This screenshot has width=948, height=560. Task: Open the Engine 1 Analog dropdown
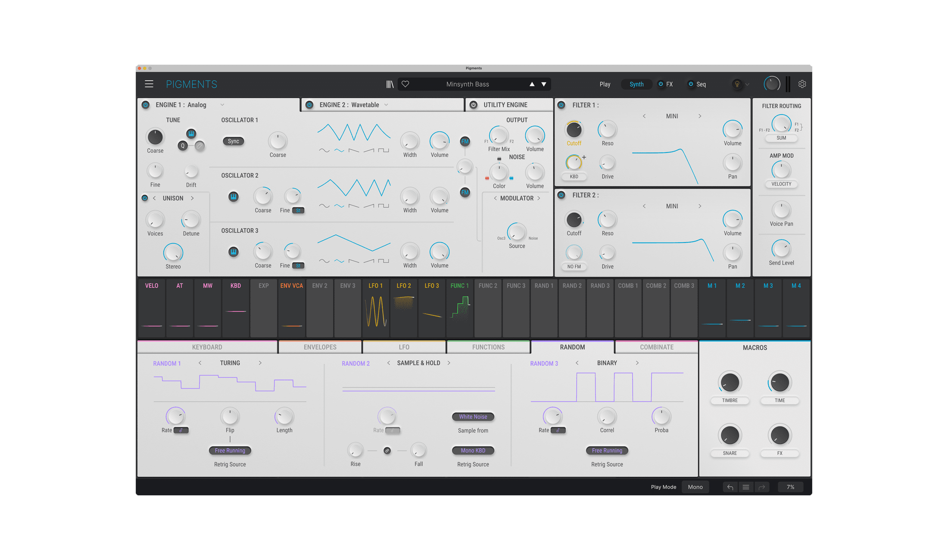coord(222,105)
